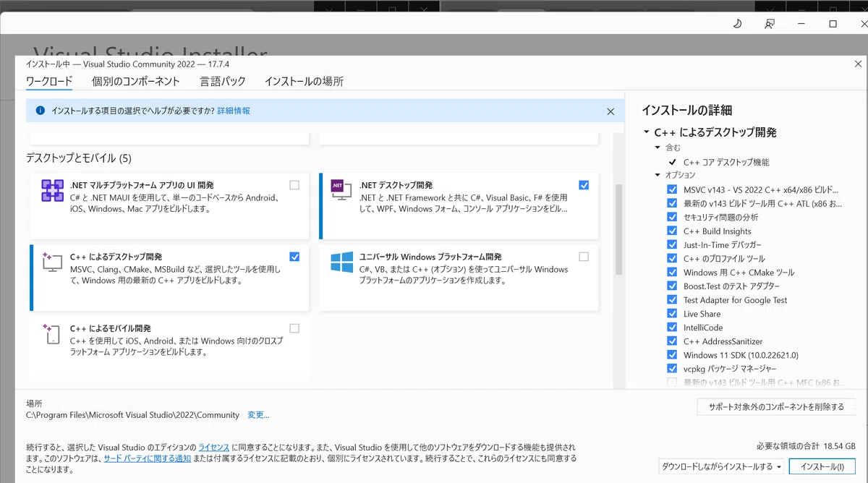Image resolution: width=868 pixels, height=483 pixels.
Task: Click the .NET MAUI workload icon
Action: point(53,191)
